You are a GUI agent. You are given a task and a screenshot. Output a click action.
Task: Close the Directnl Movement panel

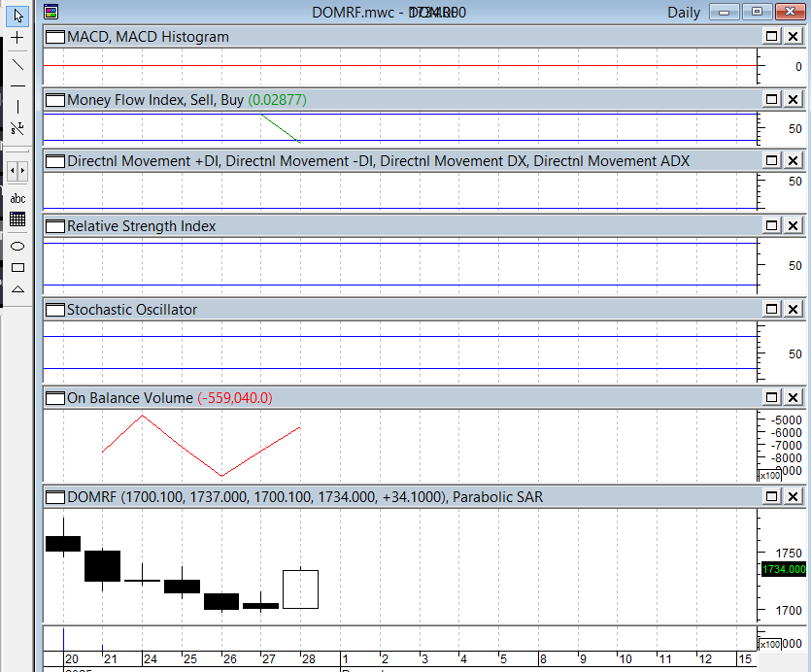pos(793,160)
